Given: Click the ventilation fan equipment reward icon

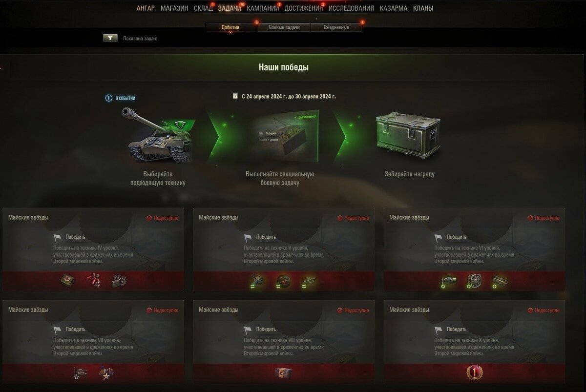Looking at the screenshot, I should tap(474, 281).
